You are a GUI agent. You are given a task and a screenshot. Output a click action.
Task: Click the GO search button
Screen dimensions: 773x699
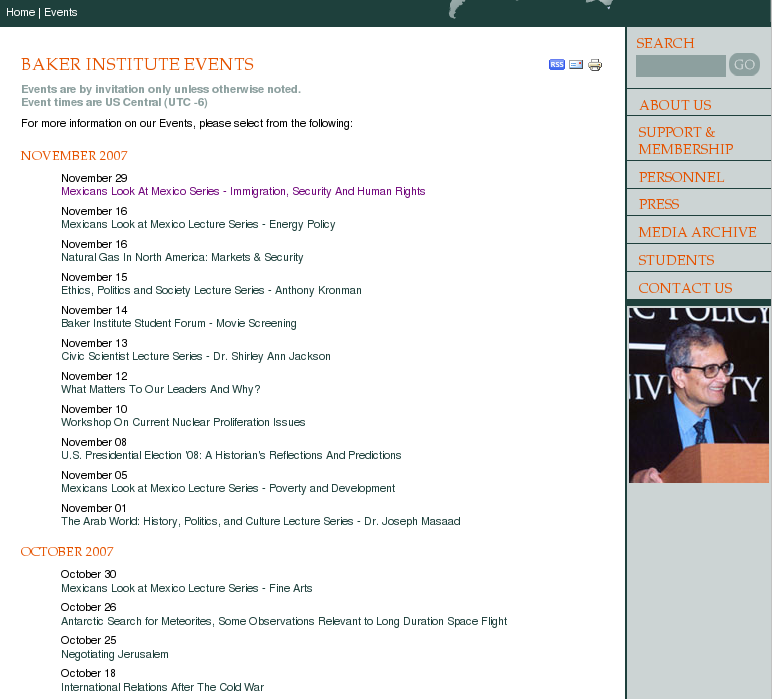tap(744, 65)
